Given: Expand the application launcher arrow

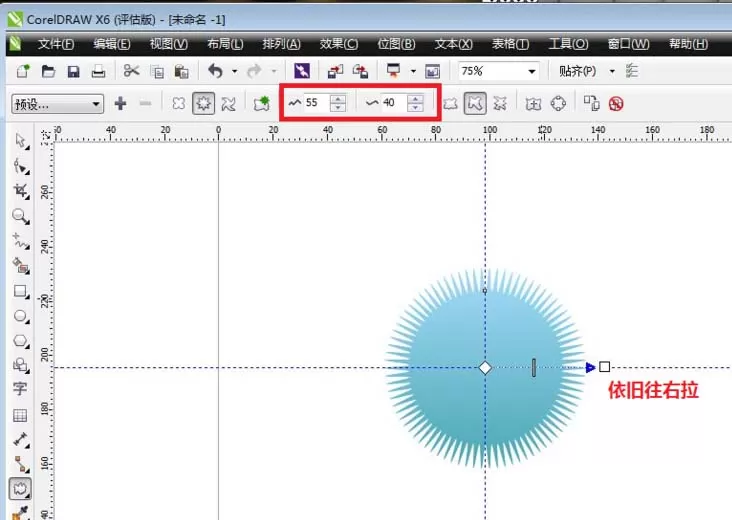Looking at the screenshot, I should point(413,71).
